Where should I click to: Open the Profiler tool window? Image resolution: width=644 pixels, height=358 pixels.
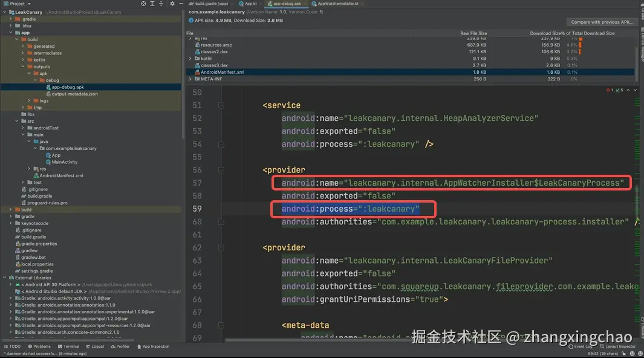pyautogui.click(x=120, y=347)
